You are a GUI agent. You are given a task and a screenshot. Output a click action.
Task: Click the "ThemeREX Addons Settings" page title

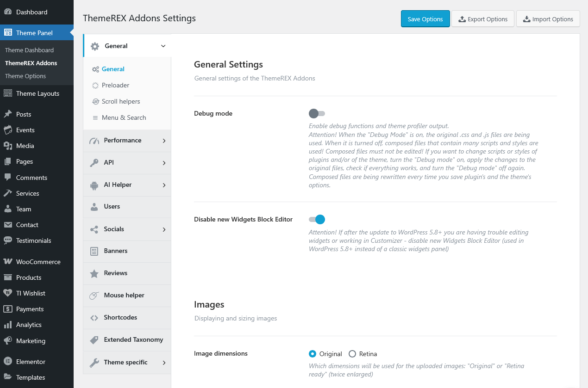point(139,18)
